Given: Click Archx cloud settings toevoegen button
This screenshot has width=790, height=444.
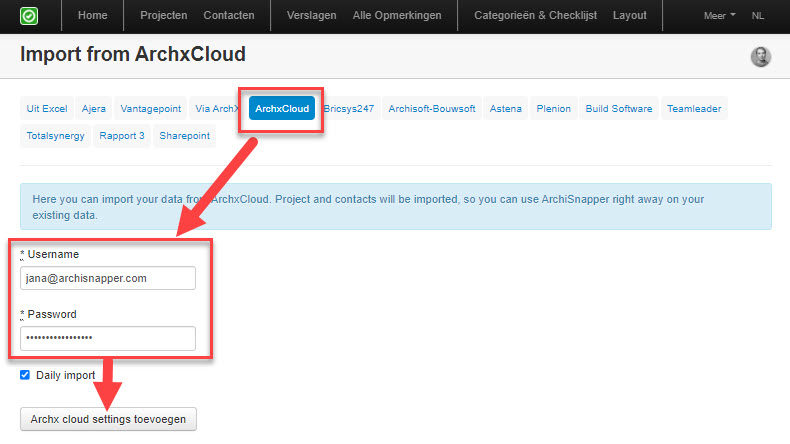Looking at the screenshot, I should (x=108, y=419).
